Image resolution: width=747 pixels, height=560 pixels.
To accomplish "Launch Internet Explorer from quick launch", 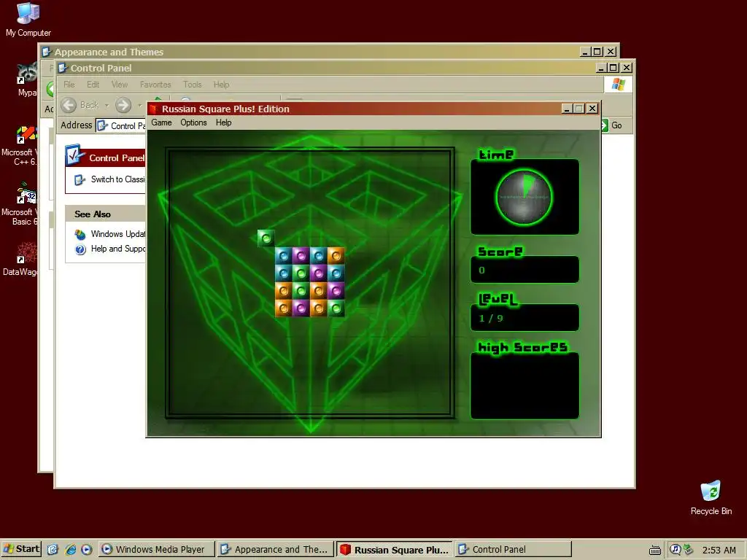I will click(70, 550).
